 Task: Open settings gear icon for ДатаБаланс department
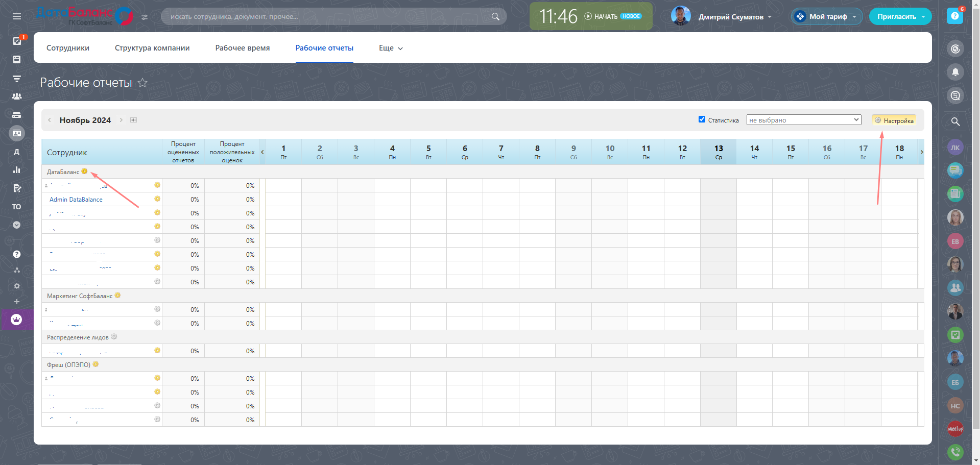[x=85, y=172]
